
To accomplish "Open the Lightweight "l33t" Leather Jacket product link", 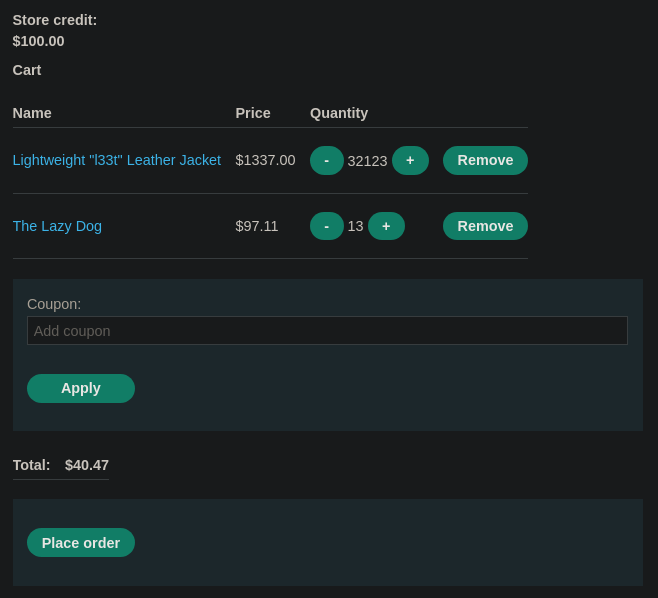I will 117,160.
